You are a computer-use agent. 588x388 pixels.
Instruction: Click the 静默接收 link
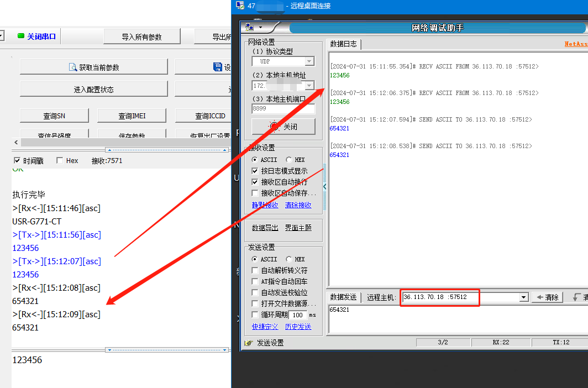pyautogui.click(x=265, y=205)
